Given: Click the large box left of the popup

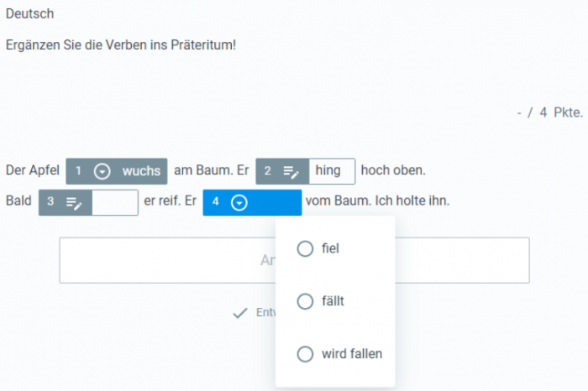Looking at the screenshot, I should click(x=167, y=260).
